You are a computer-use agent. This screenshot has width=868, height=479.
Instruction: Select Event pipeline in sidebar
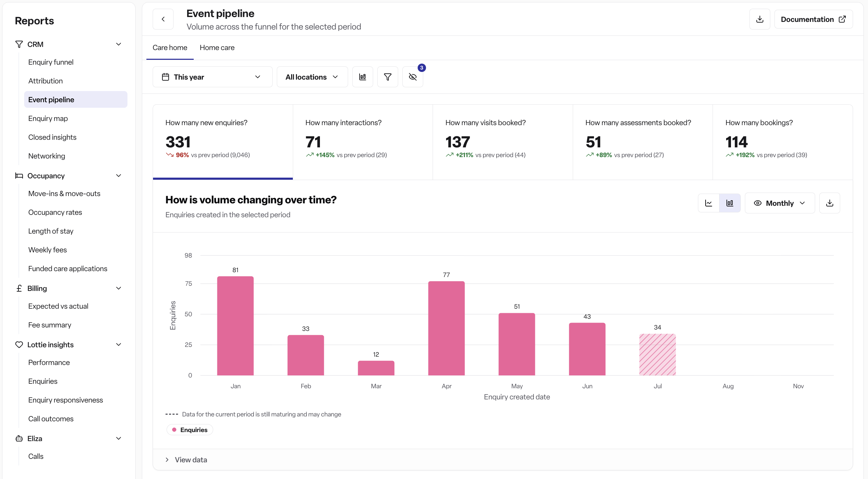click(76, 100)
